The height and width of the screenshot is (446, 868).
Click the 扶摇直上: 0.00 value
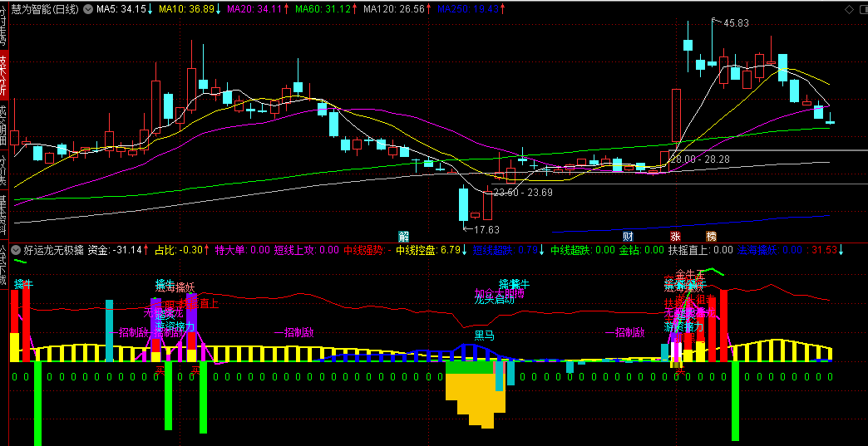(700, 250)
